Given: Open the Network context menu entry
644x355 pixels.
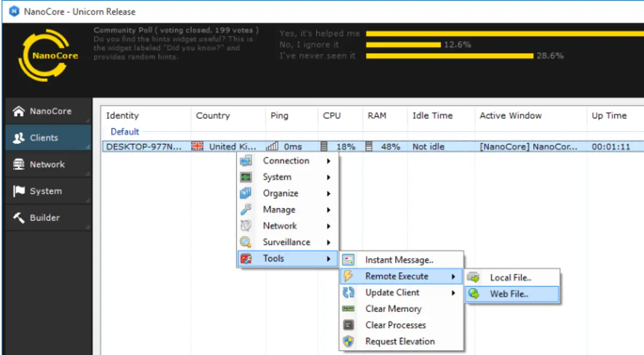Looking at the screenshot, I should (x=288, y=226).
